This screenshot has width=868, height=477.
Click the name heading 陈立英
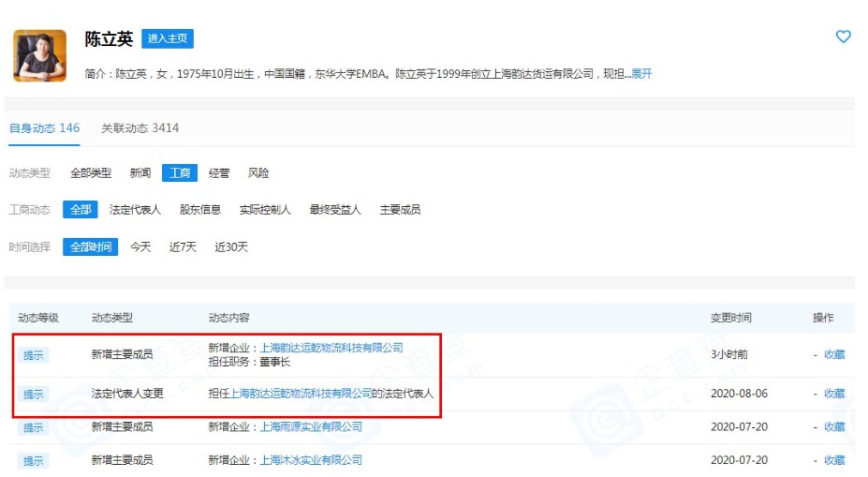point(109,38)
